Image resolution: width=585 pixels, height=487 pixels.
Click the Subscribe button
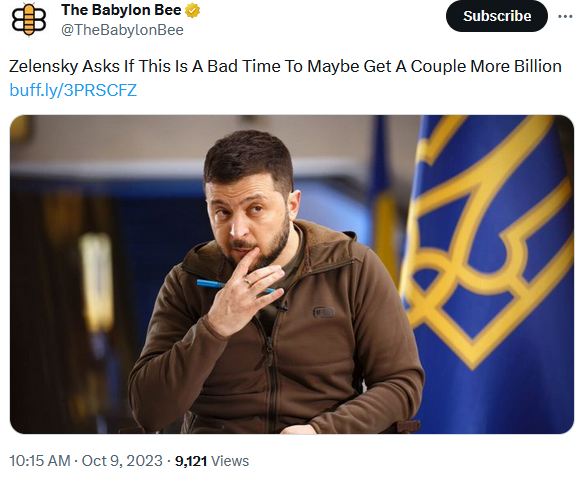coord(497,16)
